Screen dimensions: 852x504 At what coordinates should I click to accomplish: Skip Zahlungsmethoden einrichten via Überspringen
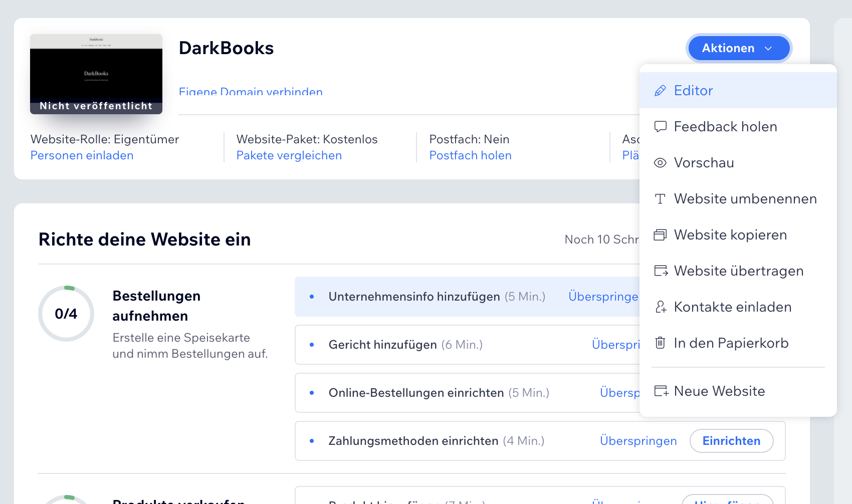[638, 441]
